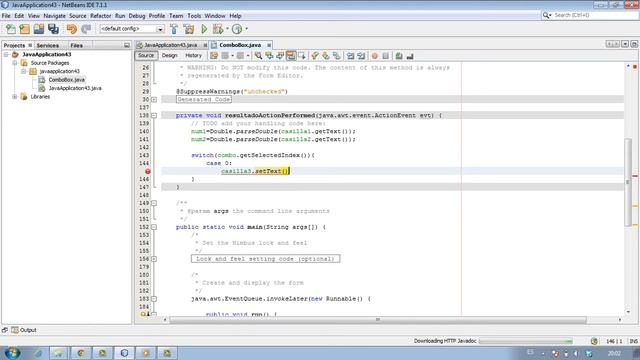Click the error marker in the editor gutter
The height and width of the screenshot is (360, 640).
click(x=148, y=171)
